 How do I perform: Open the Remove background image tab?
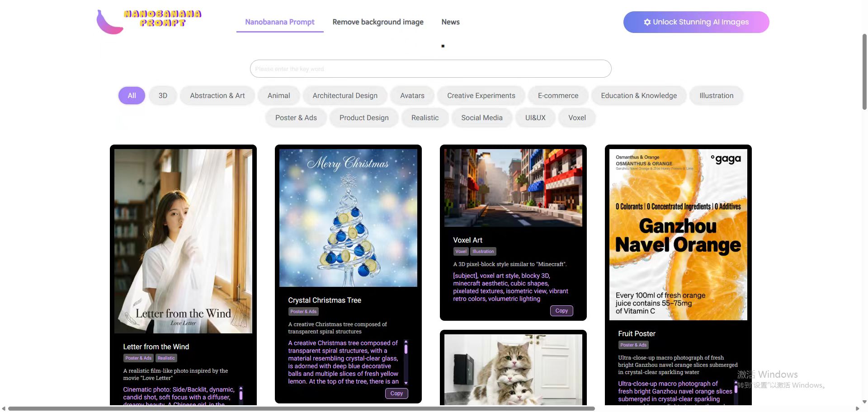pos(377,22)
